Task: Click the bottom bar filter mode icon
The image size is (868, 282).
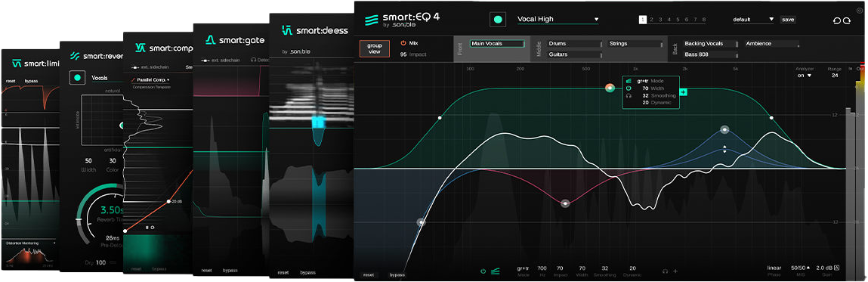Action: click(495, 271)
